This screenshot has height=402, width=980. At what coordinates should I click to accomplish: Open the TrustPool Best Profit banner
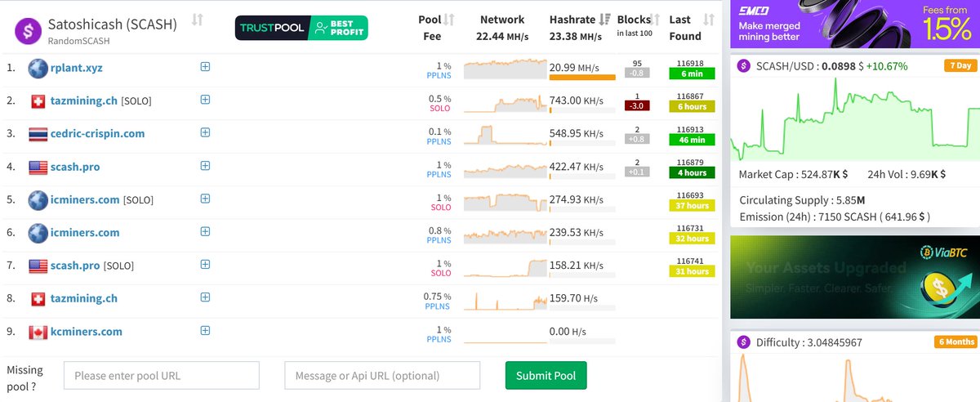tap(301, 28)
